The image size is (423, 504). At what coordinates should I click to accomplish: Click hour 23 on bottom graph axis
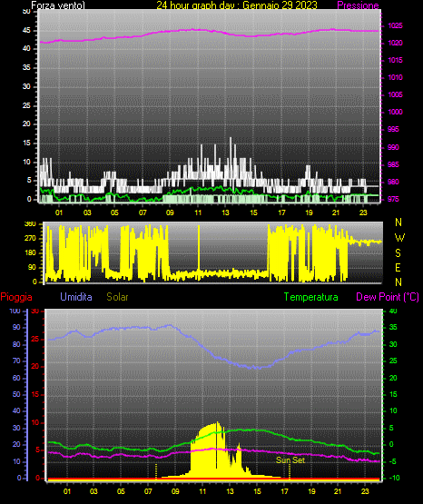click(365, 491)
